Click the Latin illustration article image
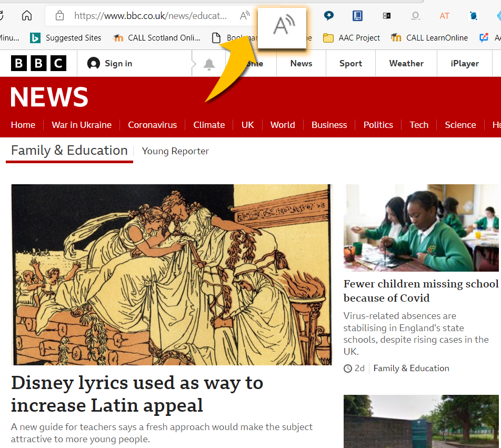Viewport: 501px width, 448px height. pos(172,274)
